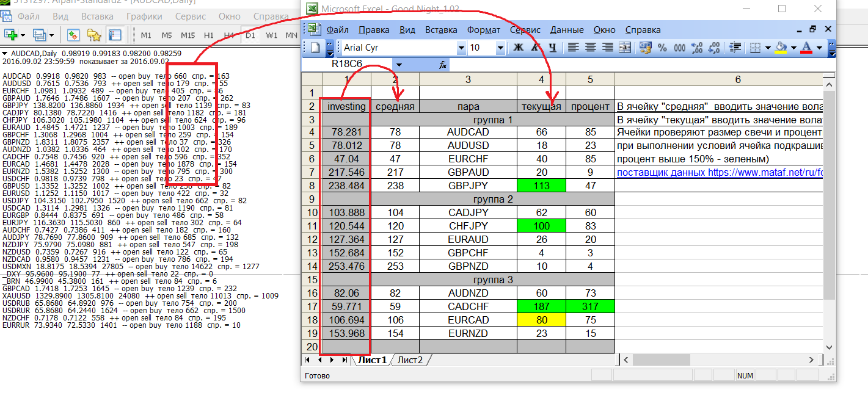Jump to first sheet with the tab arrow

tap(307, 360)
